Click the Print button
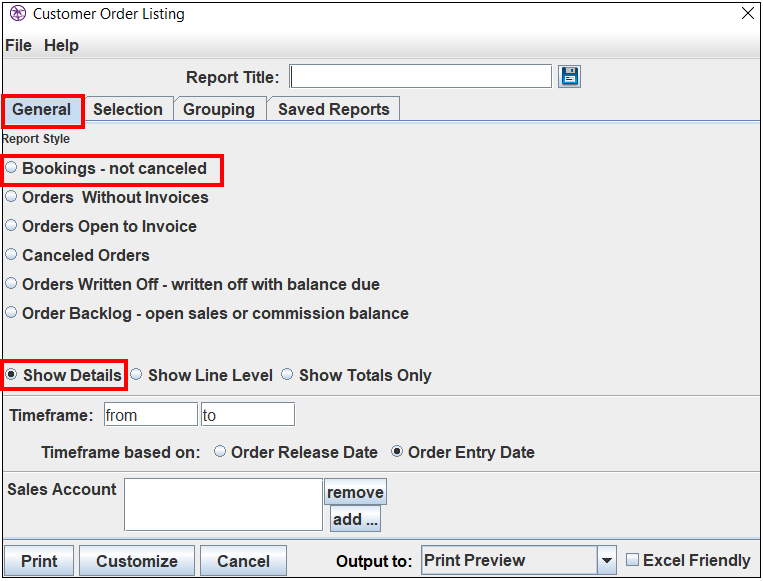Screen dimensions: 763x581 tap(39, 561)
